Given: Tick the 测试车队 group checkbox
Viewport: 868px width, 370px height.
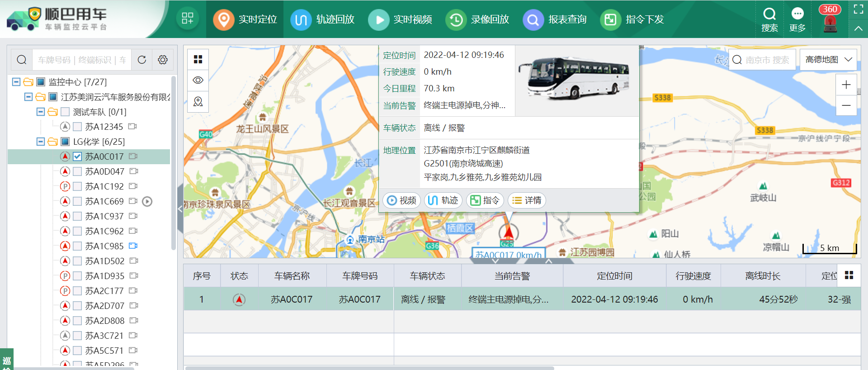Looking at the screenshot, I should pos(65,112).
